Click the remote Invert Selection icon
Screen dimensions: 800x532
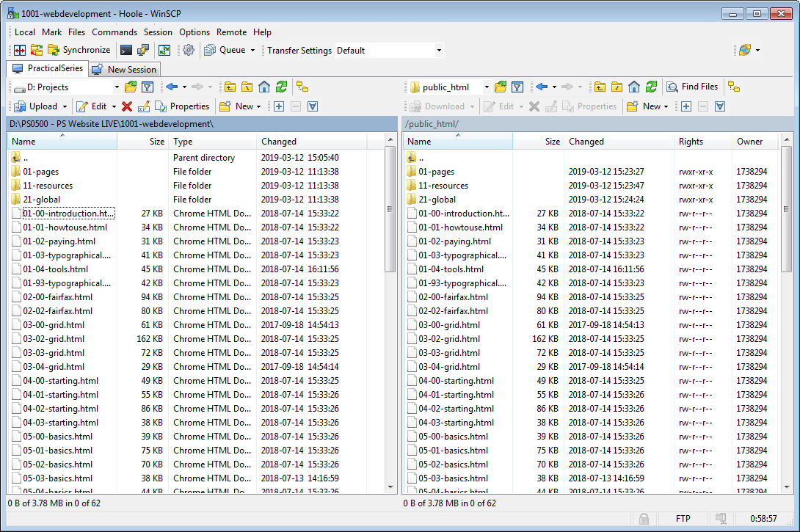point(720,106)
